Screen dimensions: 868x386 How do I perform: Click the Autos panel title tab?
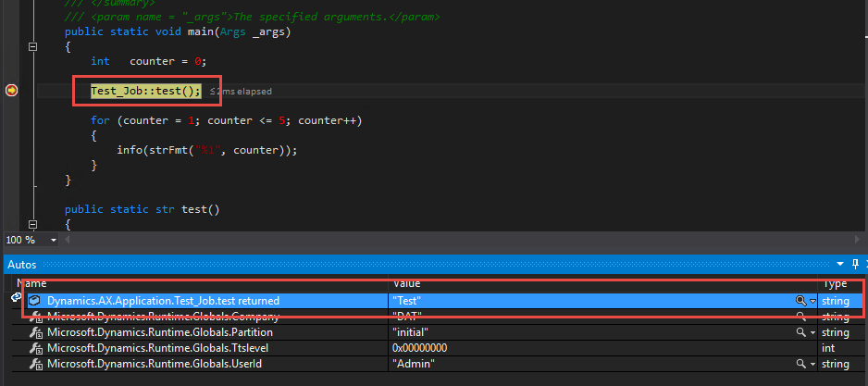click(x=22, y=265)
